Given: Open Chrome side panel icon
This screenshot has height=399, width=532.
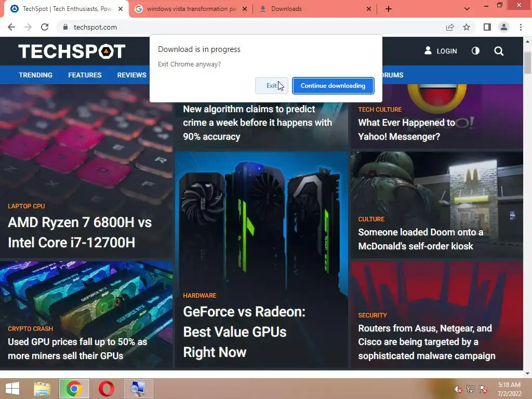Looking at the screenshot, I should [x=487, y=27].
